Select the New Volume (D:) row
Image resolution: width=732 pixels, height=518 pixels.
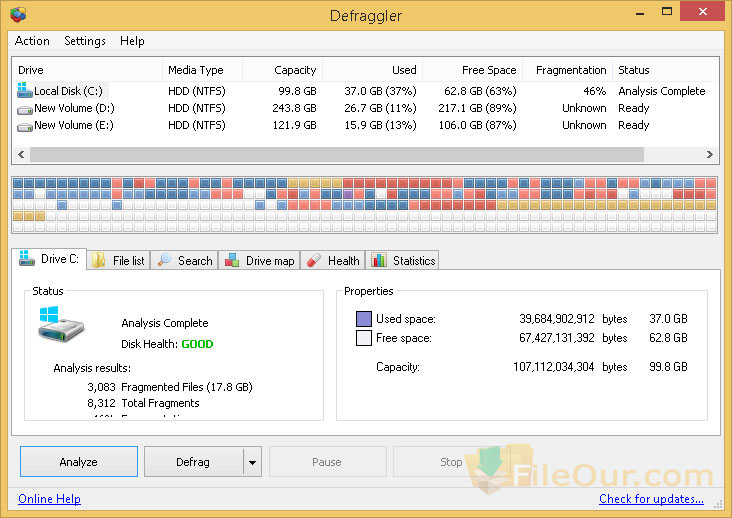click(365, 108)
